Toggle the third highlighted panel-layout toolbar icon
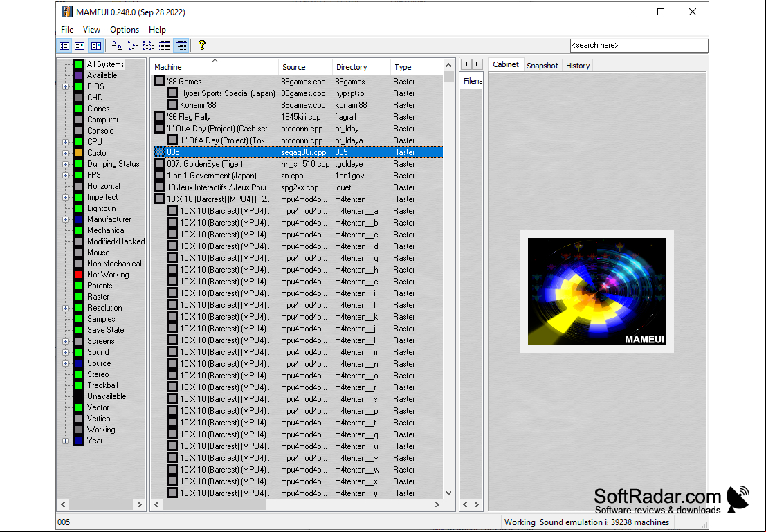 [x=96, y=46]
